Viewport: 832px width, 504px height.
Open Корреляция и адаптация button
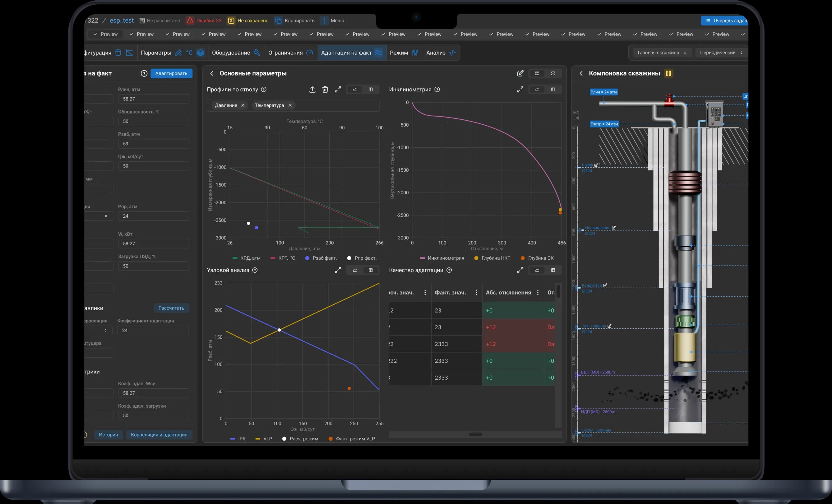click(159, 435)
